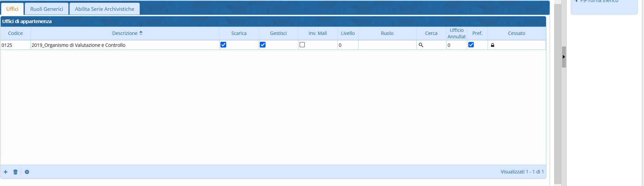Toggle the Pref. checkbox for row 0125
Viewport: 644px width, 186px height.
(x=471, y=45)
